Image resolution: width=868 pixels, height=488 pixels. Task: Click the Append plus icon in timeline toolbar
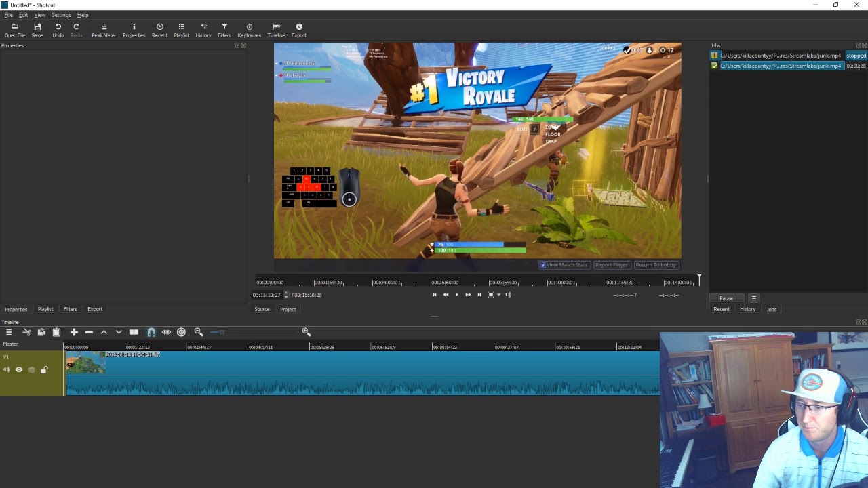74,332
